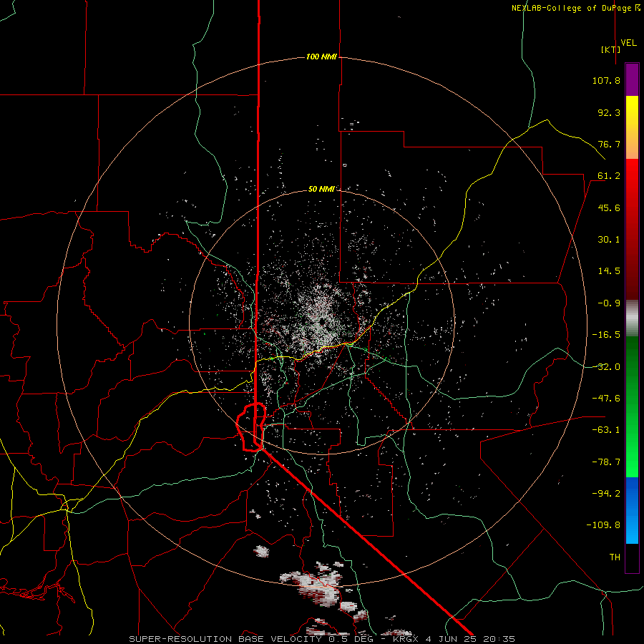Click the TH legend label
Viewport: 644px width, 644px height.
pos(615,557)
